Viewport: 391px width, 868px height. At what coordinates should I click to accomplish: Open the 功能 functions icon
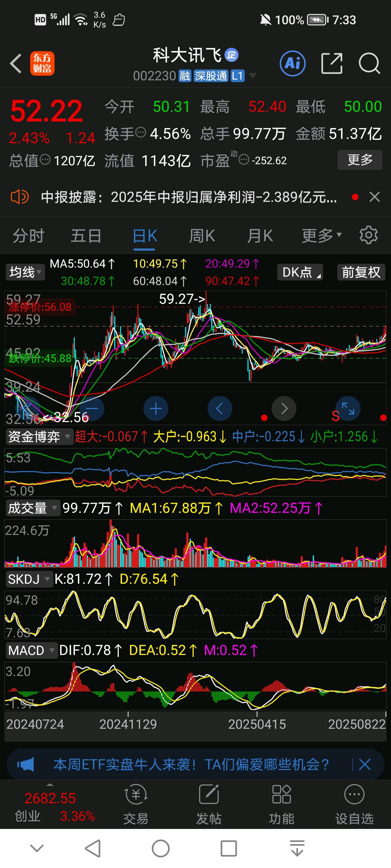tap(281, 804)
